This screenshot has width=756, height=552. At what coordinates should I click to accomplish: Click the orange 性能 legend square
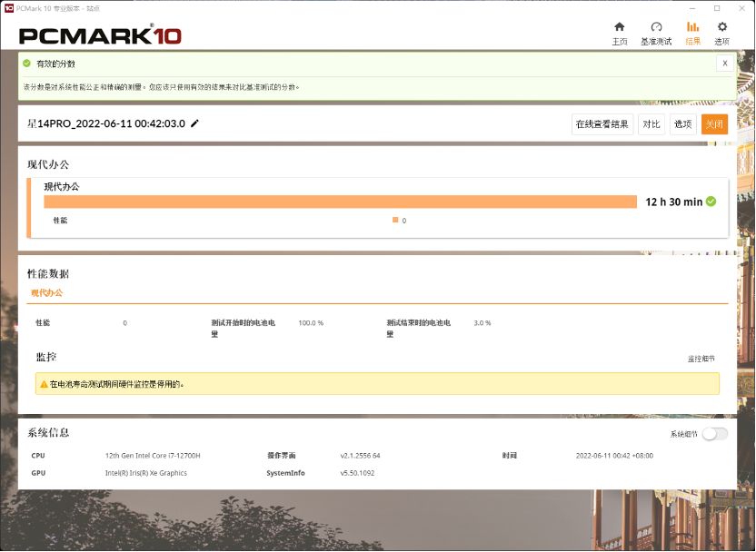pyautogui.click(x=395, y=220)
